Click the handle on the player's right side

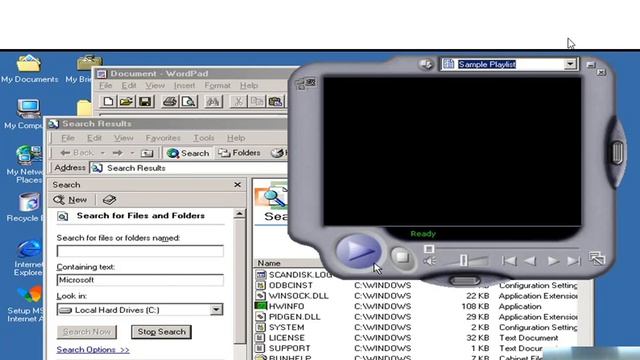click(617, 153)
